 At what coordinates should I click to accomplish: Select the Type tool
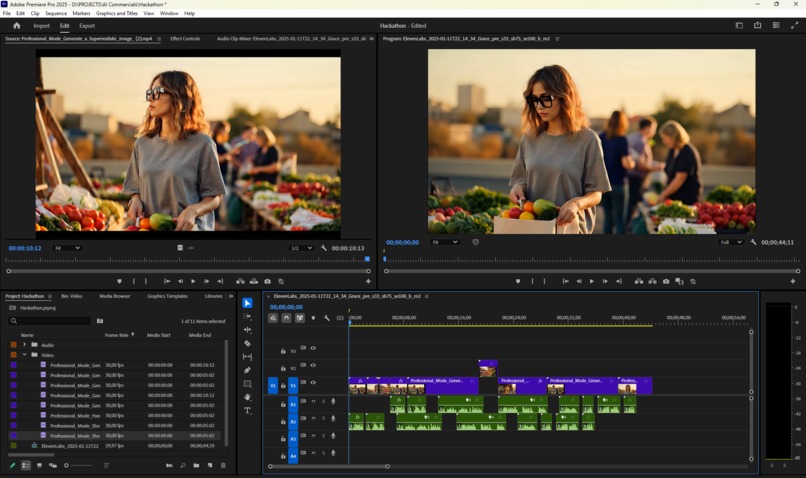tap(247, 411)
